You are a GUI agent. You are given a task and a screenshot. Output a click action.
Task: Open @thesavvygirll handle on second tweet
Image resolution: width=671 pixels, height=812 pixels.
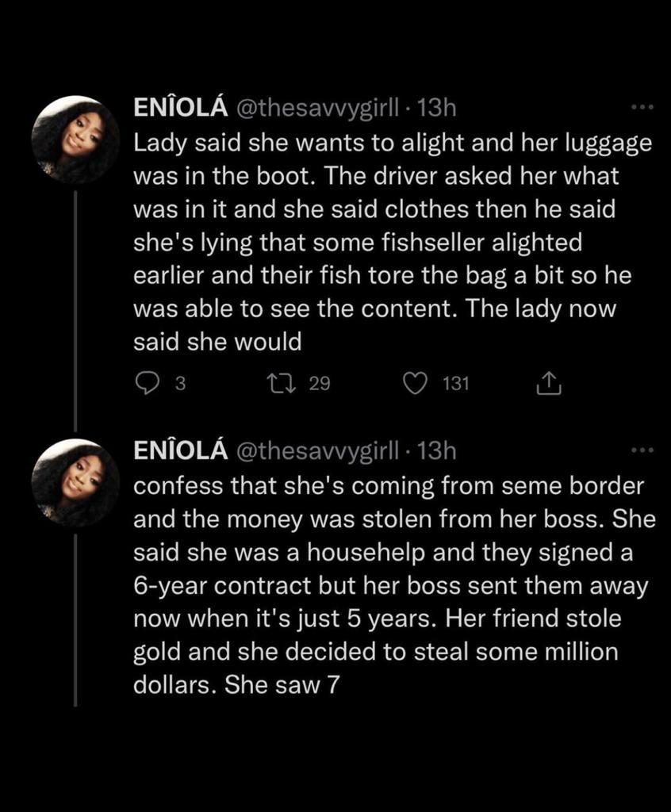317,452
